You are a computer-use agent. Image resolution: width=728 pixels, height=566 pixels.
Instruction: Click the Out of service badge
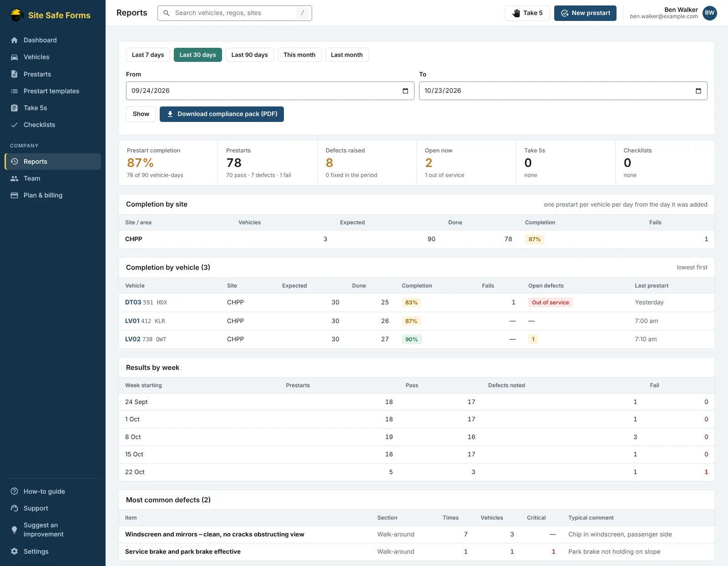click(551, 303)
